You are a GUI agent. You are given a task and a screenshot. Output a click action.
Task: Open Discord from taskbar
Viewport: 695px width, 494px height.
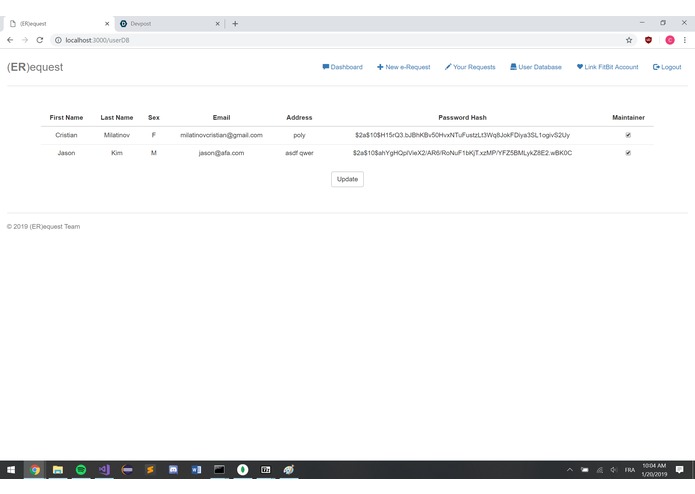[x=173, y=470]
